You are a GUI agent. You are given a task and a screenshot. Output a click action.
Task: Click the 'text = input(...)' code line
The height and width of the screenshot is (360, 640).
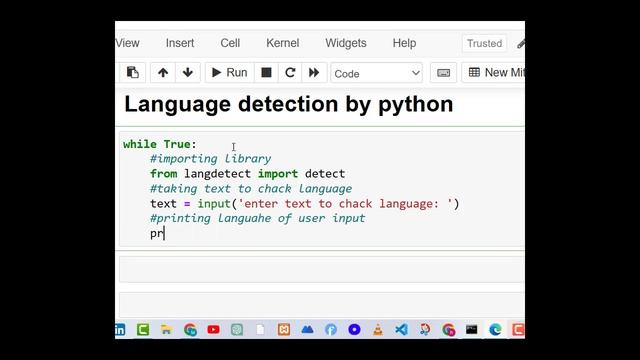point(304,204)
